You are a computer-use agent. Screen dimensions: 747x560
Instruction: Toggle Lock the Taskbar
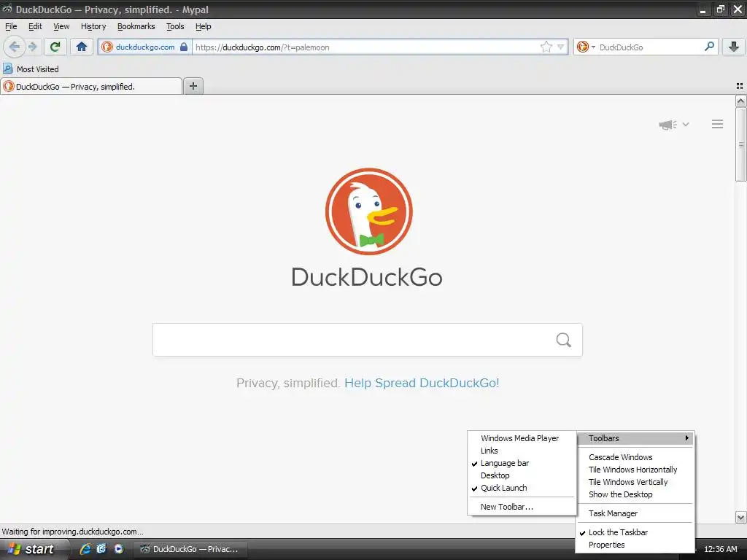(x=635, y=532)
